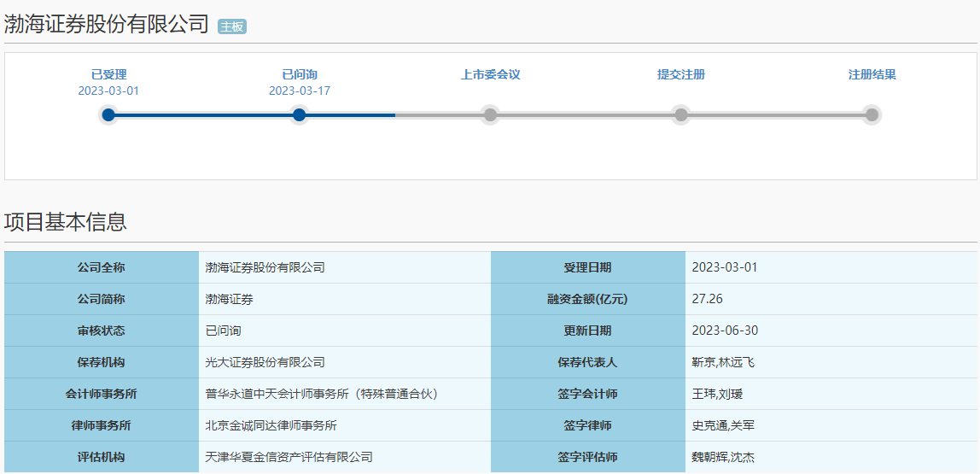Open the 上市委会议 stage label
The width and height of the screenshot is (980, 474).
pos(490,74)
